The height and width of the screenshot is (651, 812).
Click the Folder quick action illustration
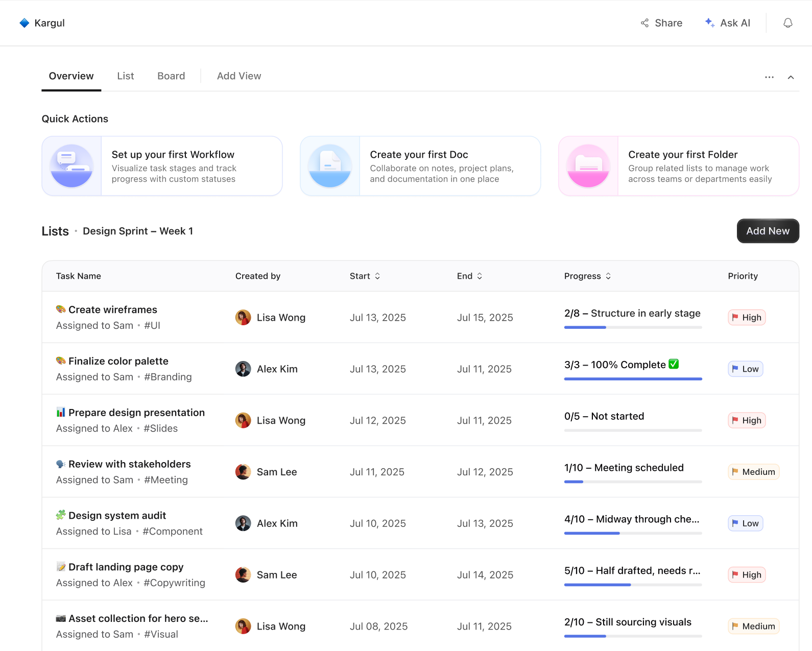[588, 166]
